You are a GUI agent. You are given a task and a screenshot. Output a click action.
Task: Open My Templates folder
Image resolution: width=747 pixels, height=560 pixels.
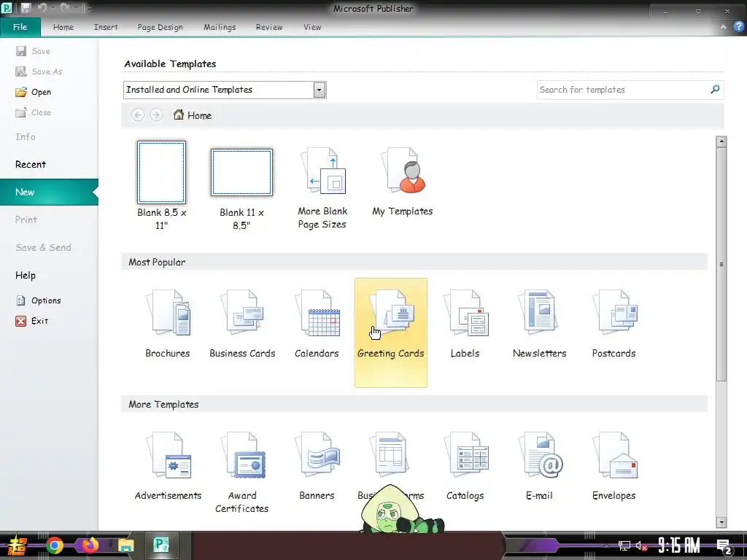(403, 183)
